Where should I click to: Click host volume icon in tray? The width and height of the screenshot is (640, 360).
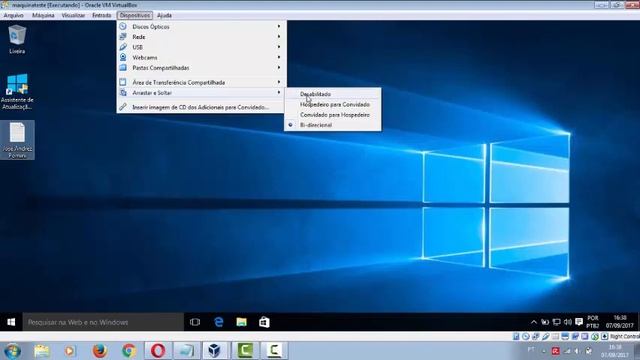(x=577, y=351)
